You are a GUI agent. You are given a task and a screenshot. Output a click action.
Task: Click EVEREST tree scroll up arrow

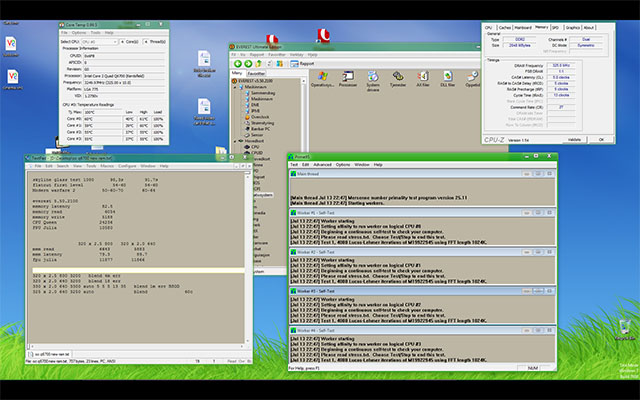[304, 81]
